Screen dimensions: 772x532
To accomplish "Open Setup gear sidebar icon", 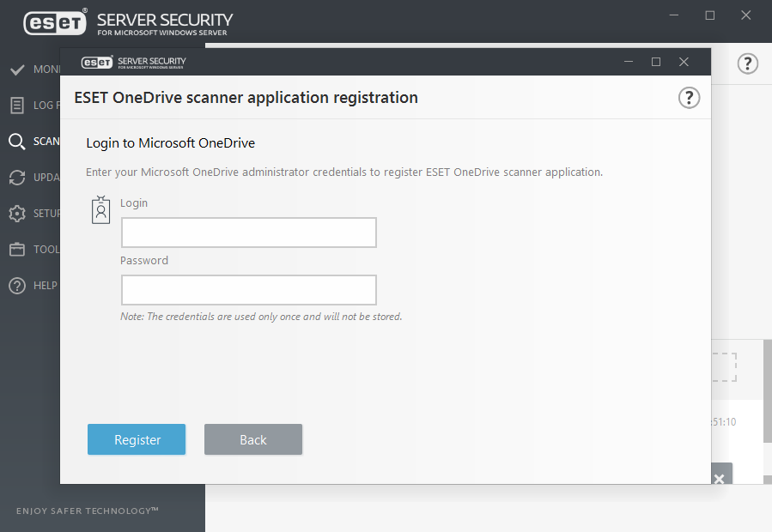I will [x=17, y=214].
